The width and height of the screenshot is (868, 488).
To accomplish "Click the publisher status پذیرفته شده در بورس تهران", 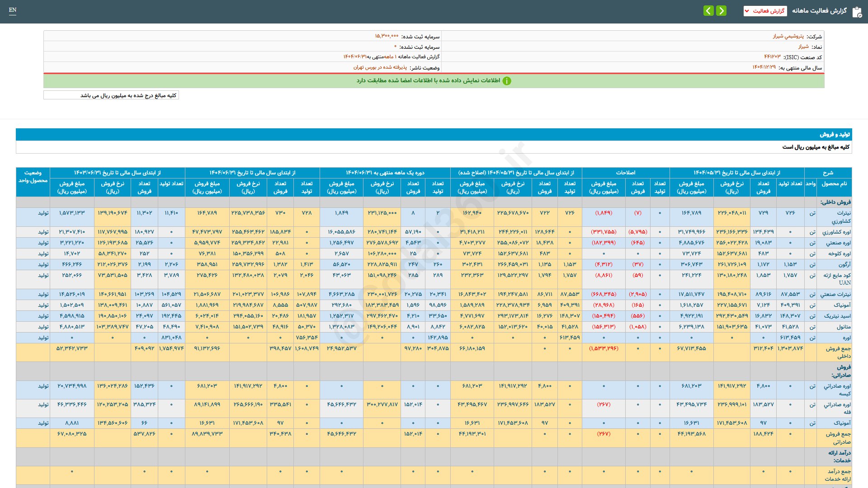I will coord(380,67).
